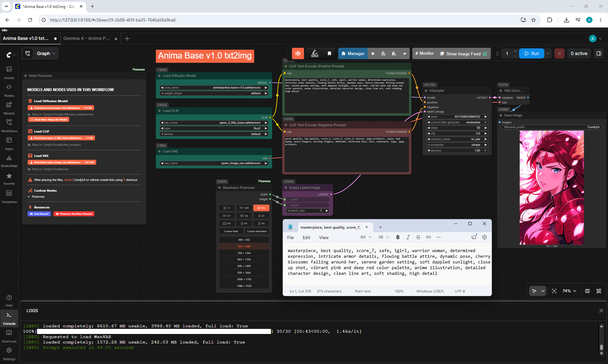
Task: Click the orange audio-bars toolbar icon
Action: tap(298, 53)
